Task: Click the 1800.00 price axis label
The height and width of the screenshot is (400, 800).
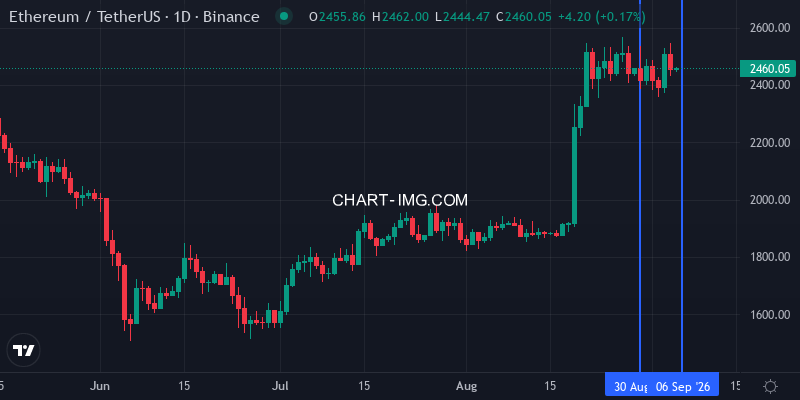Action: click(770, 257)
